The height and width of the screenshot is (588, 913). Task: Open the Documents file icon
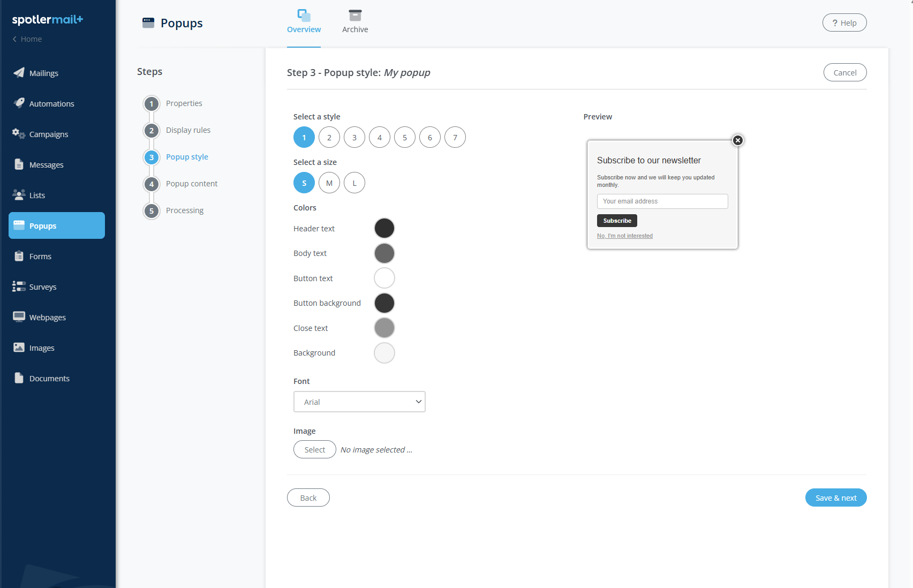19,378
